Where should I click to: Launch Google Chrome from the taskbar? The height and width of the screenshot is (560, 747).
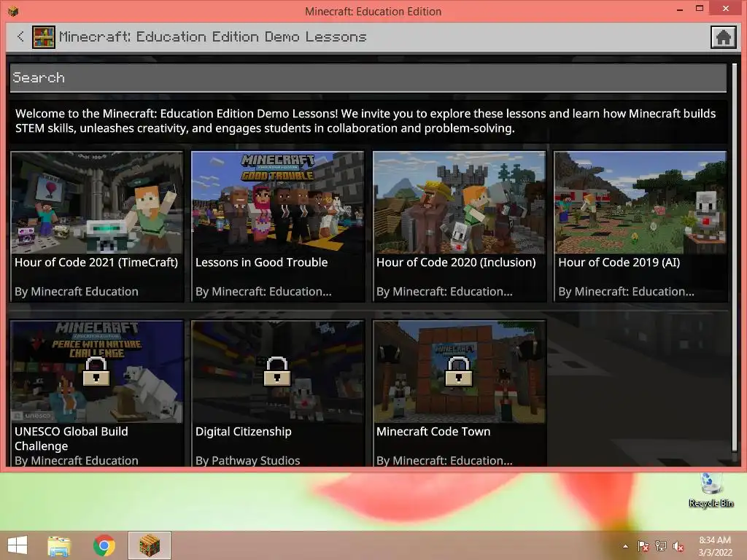click(104, 545)
